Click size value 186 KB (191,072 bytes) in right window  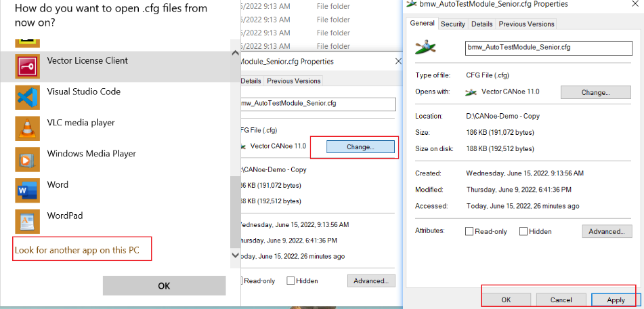point(500,133)
